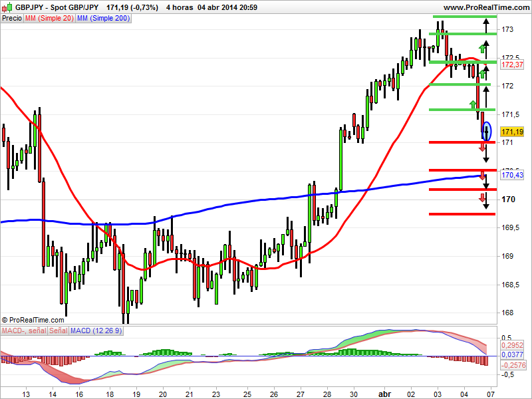Click the 172 price axis label
Viewport: 532px width, 399px height.
coord(507,86)
